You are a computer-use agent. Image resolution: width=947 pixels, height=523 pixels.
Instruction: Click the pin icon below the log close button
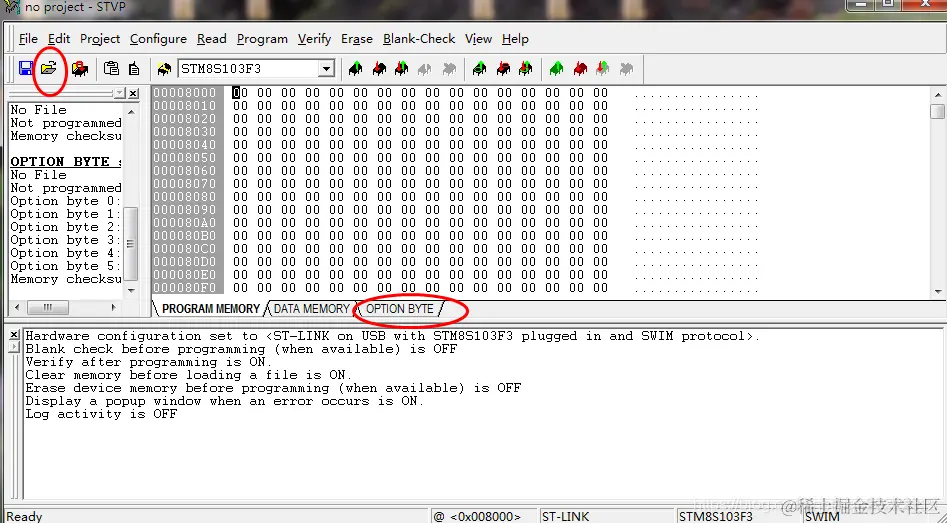click(x=14, y=347)
